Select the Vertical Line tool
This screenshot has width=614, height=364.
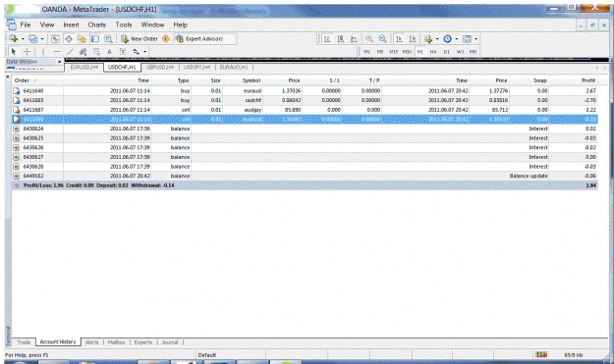coord(43,52)
